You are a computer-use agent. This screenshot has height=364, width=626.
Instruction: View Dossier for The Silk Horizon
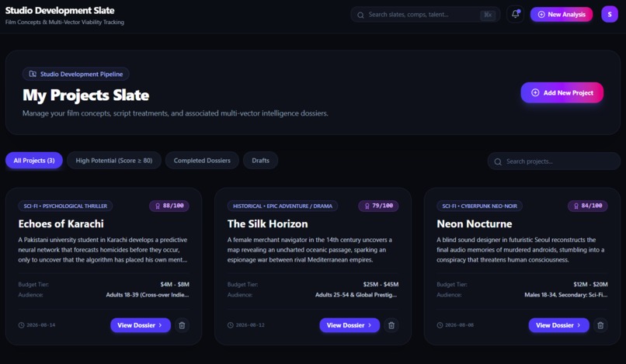pyautogui.click(x=350, y=325)
